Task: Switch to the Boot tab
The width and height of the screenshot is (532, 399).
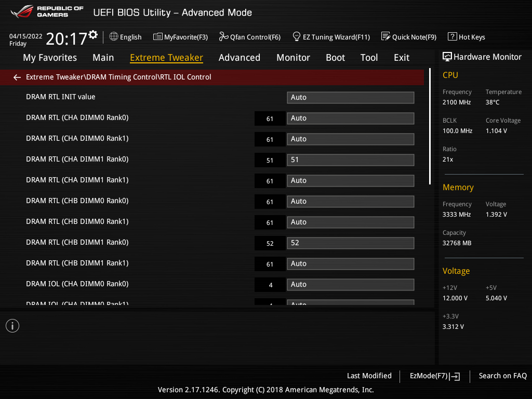Action: point(335,58)
